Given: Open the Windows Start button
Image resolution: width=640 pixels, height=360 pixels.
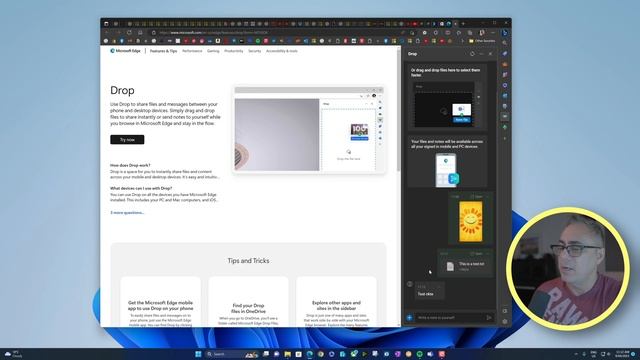Looking at the screenshot, I should 198,354.
